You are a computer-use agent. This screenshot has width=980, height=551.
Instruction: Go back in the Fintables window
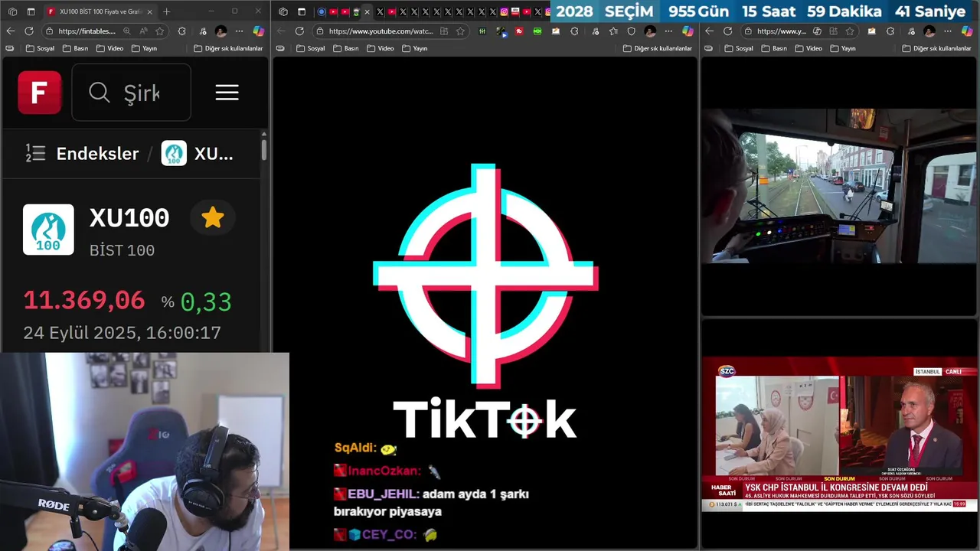(11, 31)
